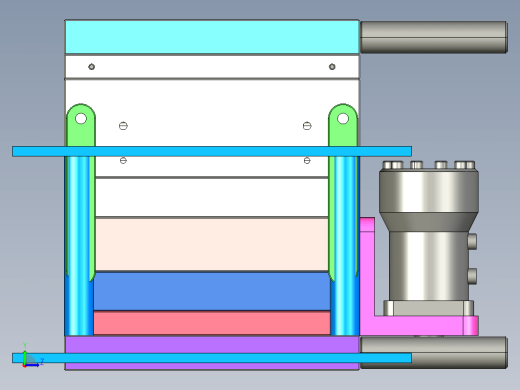Pick the lower-left slotted screw head below the blue bar
The height and width of the screenshot is (390, 520).
[x=123, y=161]
